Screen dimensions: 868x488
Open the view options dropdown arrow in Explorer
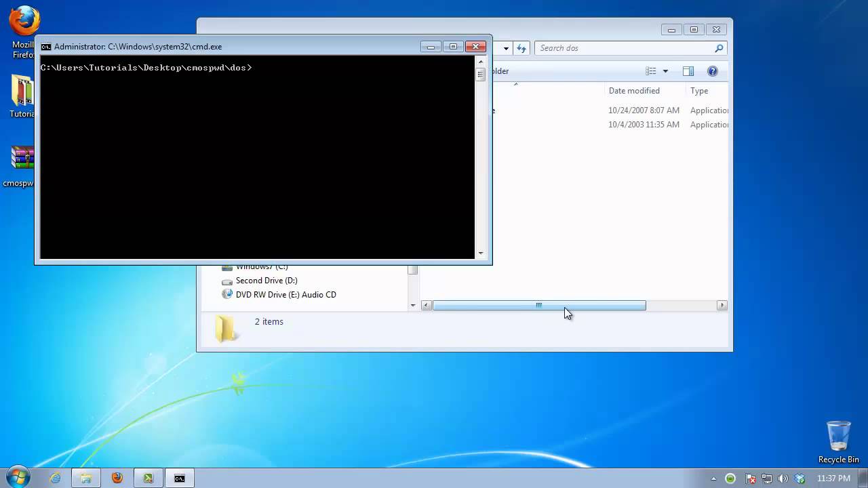[x=665, y=71]
